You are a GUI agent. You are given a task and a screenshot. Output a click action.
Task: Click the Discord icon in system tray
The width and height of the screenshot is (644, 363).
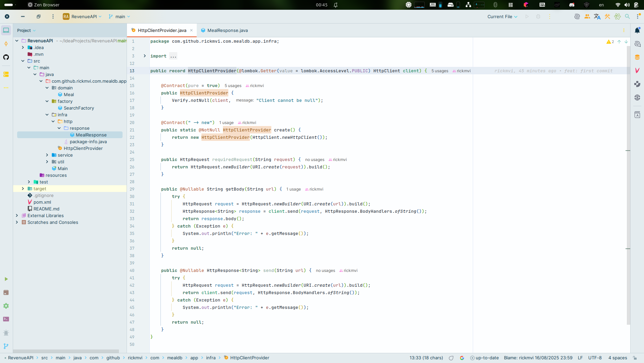(x=572, y=5)
